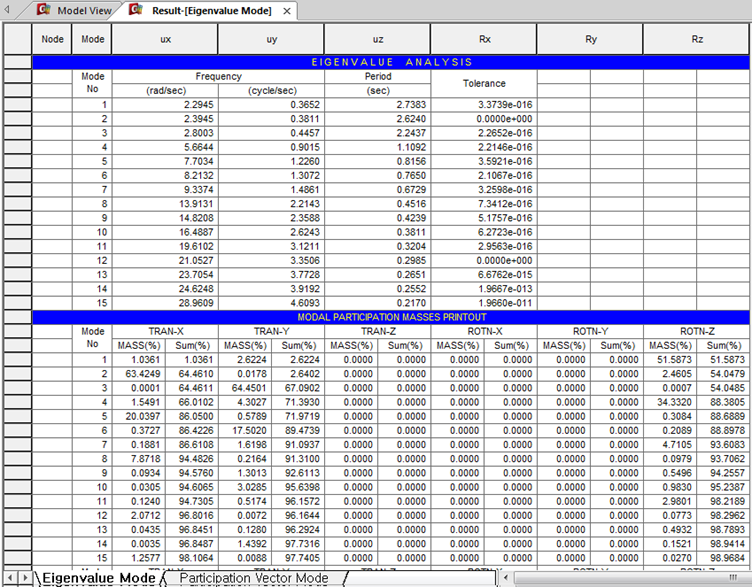This screenshot has height=587, width=752.
Task: Close the Result-[Eigenvalue Mode] tab
Action: pos(287,11)
